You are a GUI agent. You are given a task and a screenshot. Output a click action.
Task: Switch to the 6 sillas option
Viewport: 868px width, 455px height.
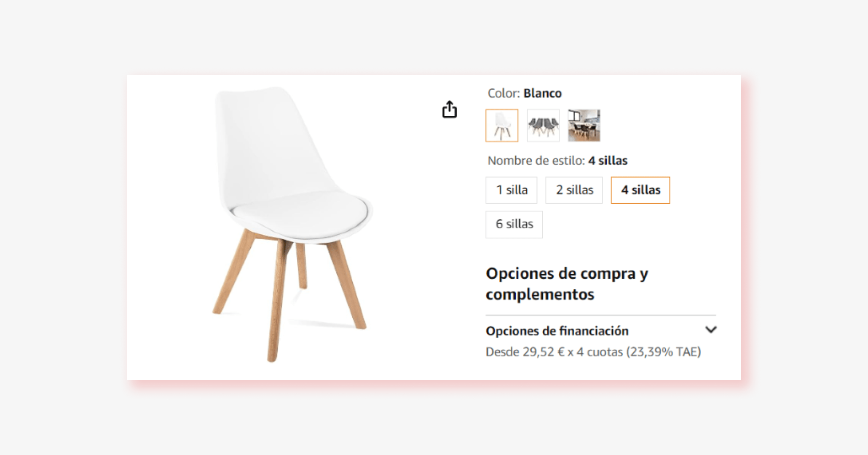pos(514,224)
